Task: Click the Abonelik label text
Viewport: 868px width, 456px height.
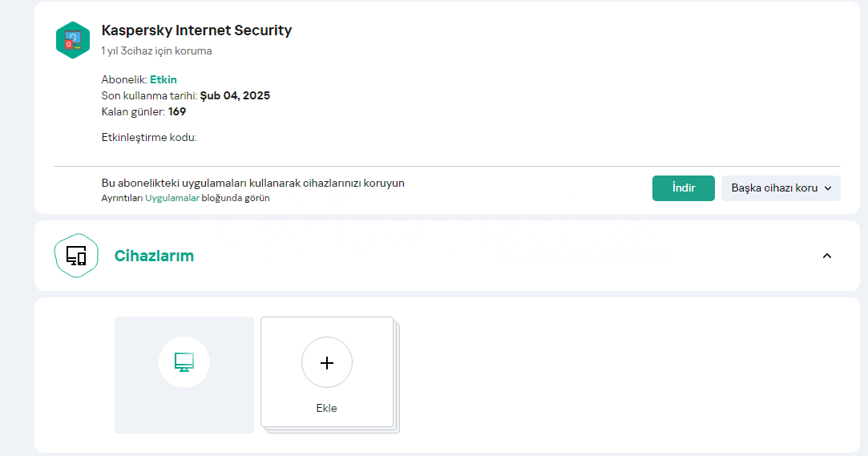Action: tap(124, 79)
